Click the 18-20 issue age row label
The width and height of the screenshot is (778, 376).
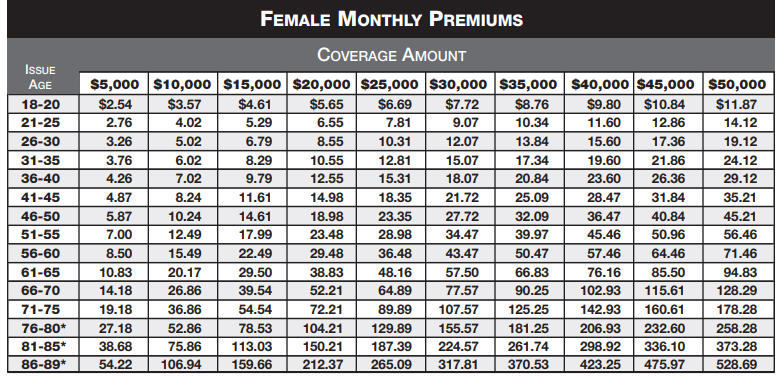[40, 104]
